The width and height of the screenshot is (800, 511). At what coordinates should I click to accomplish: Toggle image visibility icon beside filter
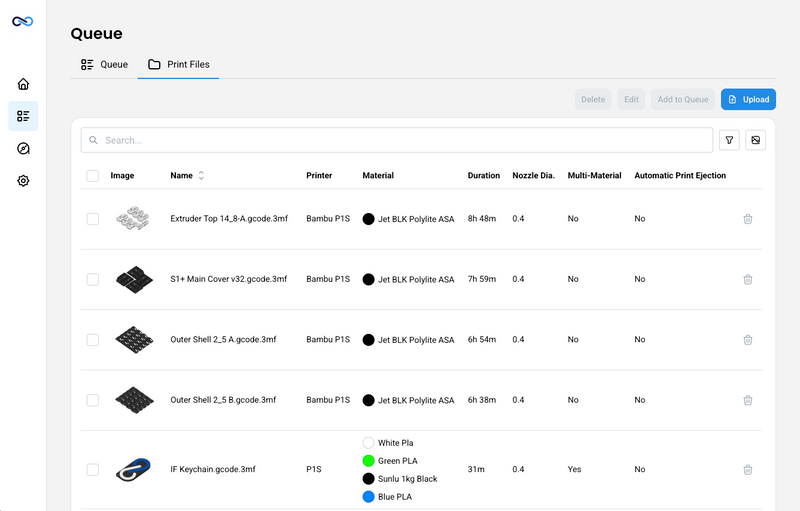pyautogui.click(x=755, y=140)
